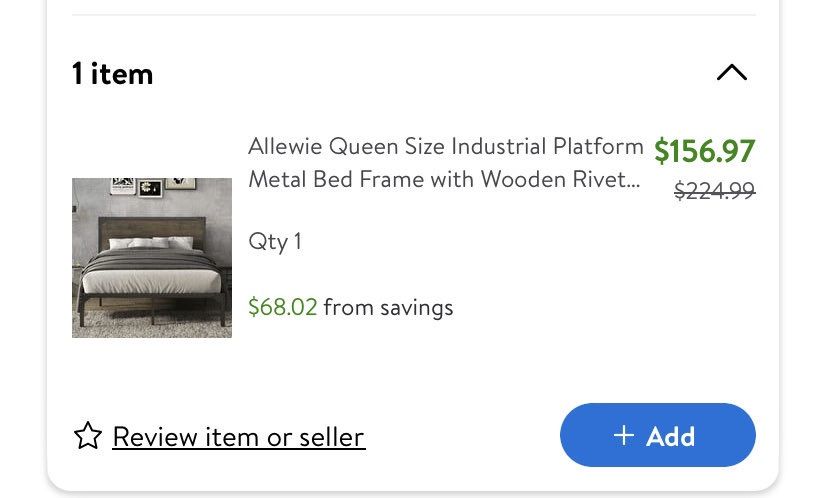Open Review item or seller link
The height and width of the screenshot is (498, 828).
238,437
